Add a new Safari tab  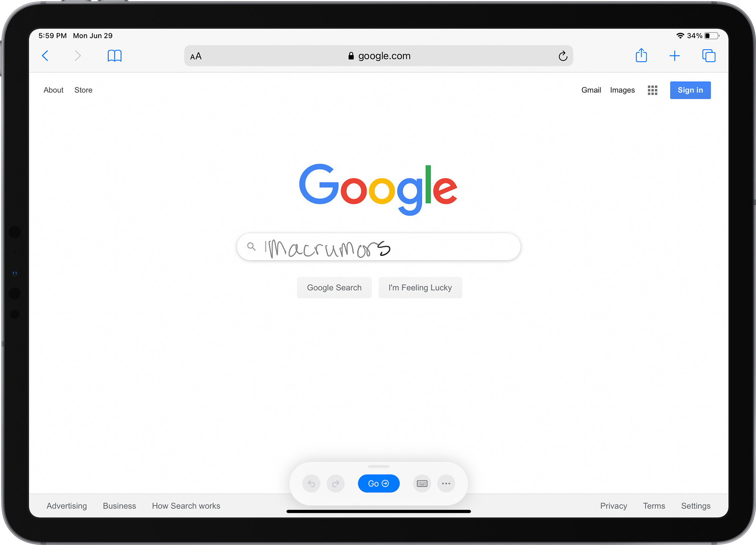[x=674, y=56]
